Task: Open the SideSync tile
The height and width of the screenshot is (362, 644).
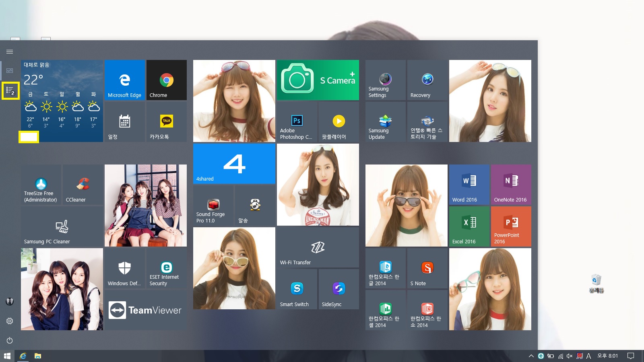Action: coord(339,289)
